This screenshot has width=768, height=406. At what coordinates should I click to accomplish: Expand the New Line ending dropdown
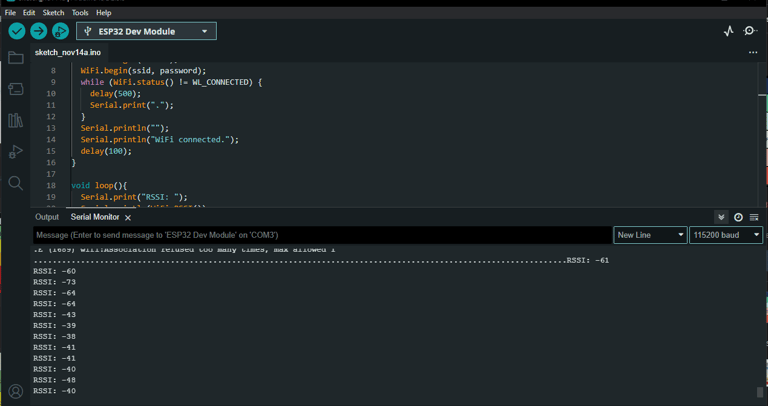pyautogui.click(x=650, y=235)
